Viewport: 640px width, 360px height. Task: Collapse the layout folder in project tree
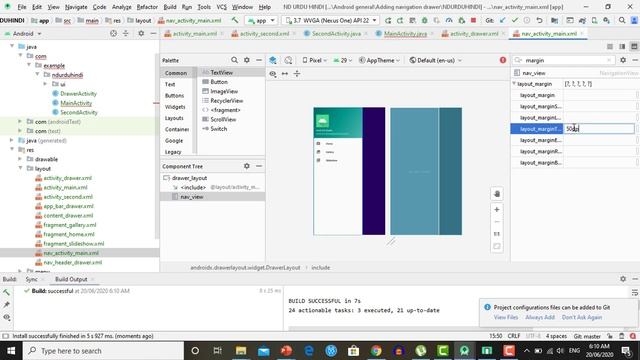coord(20,169)
